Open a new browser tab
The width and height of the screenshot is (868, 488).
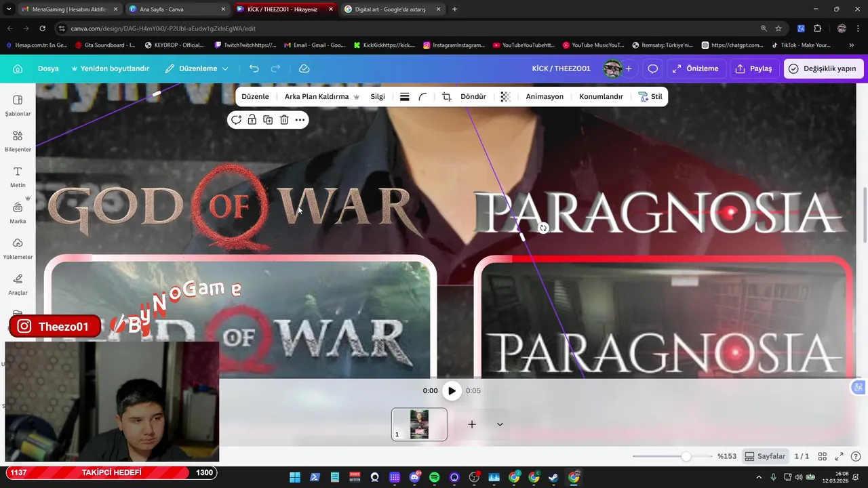[454, 9]
